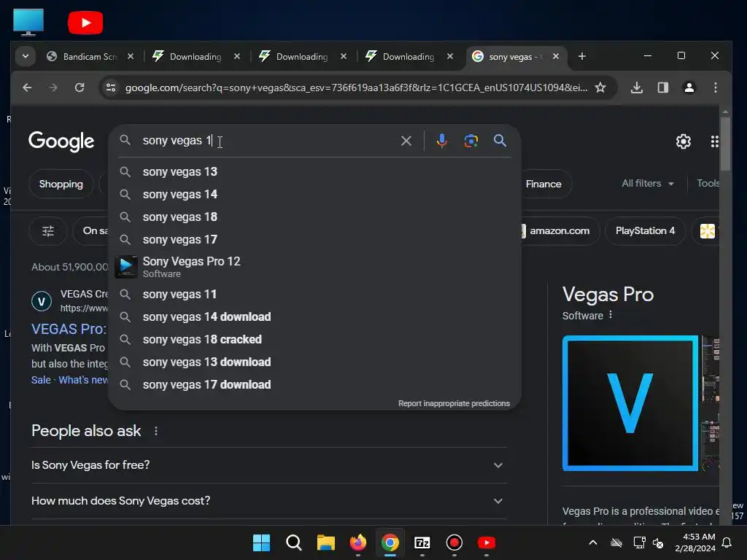The image size is (747, 560).
Task: Click the Shopping filter chip
Action: 61,184
